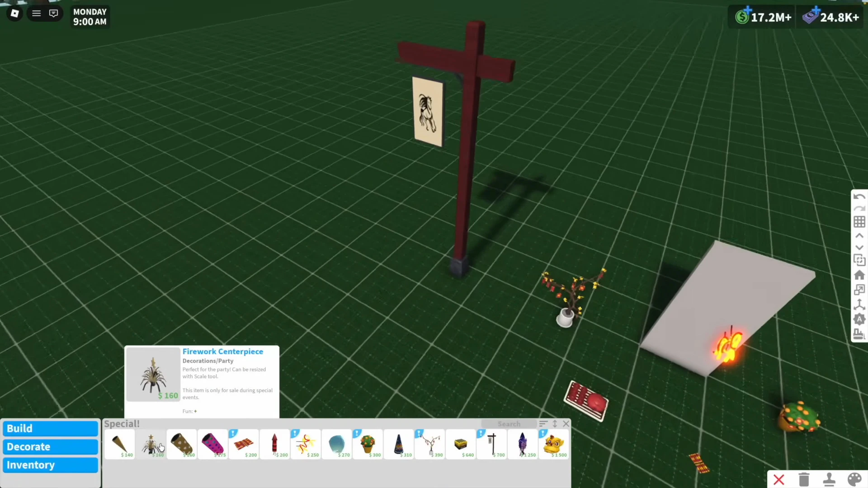The image size is (868, 488).
Task: Select the Scale tool icon
Action: (859, 290)
